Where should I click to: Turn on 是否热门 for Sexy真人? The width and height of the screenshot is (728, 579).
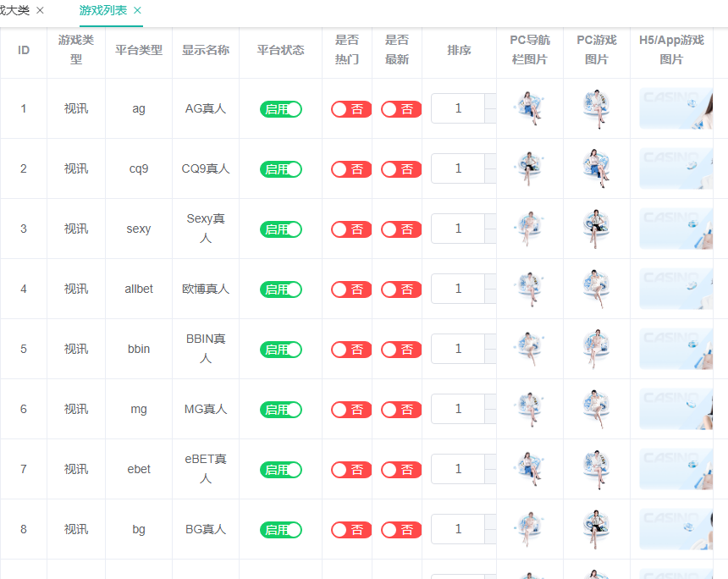(351, 229)
